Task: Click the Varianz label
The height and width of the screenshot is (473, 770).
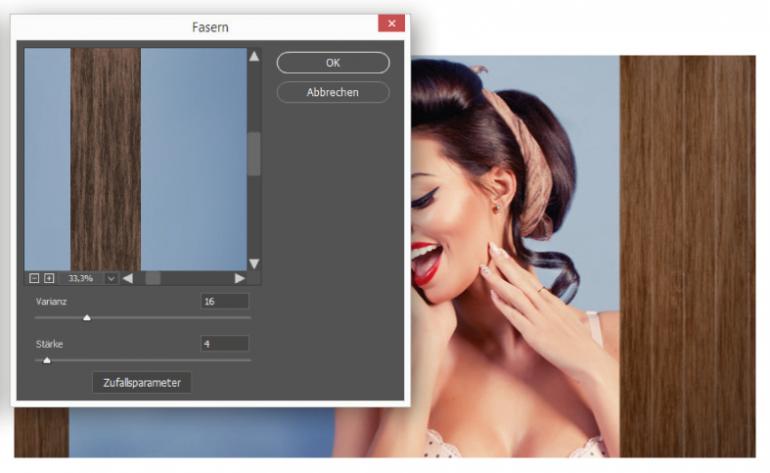Action: (51, 302)
